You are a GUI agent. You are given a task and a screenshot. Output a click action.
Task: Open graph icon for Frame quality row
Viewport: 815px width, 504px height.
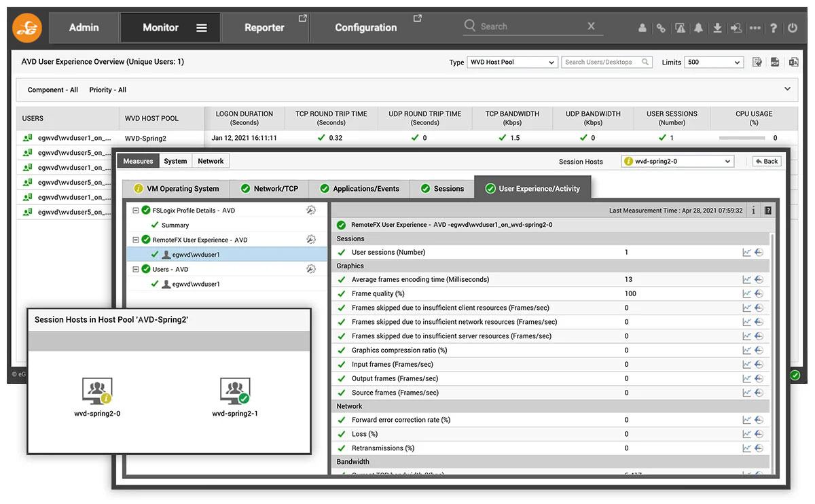click(x=746, y=294)
